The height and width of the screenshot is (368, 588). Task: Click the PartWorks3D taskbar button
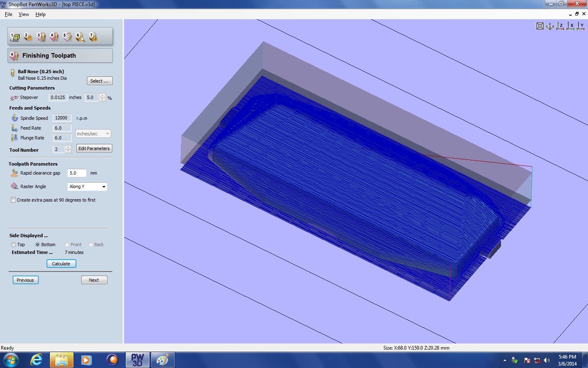(138, 360)
